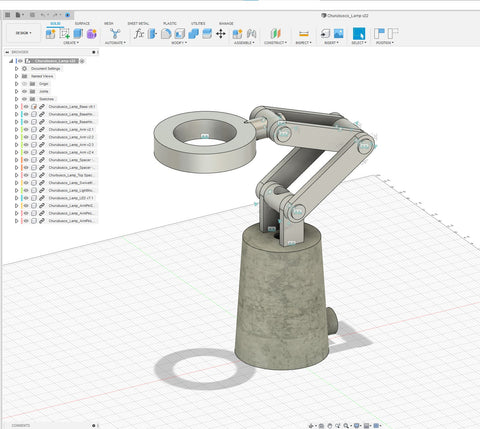Open the File menu icon
Viewport: 480px width, 429px height.
pyautogui.click(x=19, y=15)
